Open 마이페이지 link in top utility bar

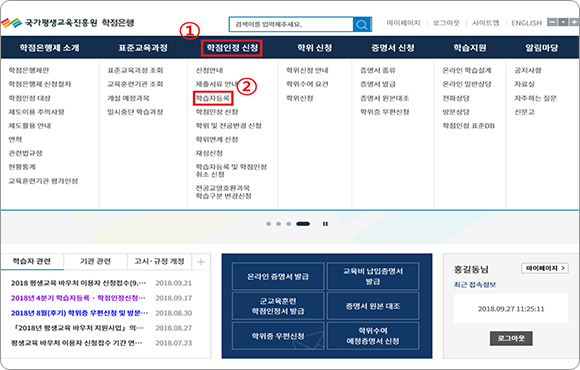(x=404, y=23)
